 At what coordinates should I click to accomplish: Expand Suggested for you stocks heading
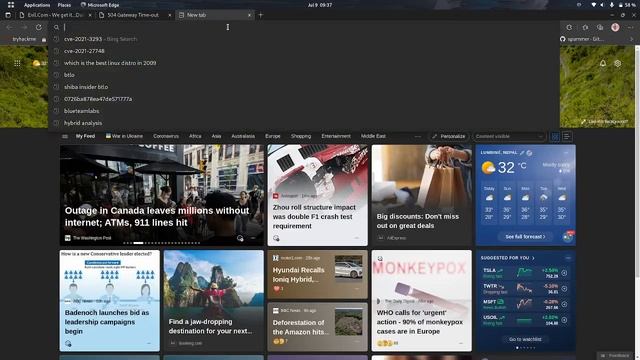coord(507,258)
